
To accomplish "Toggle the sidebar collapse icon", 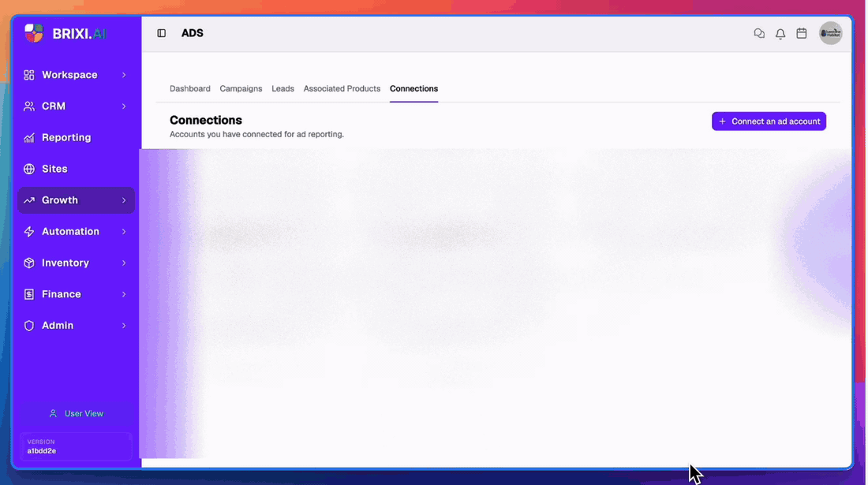I will 162,33.
